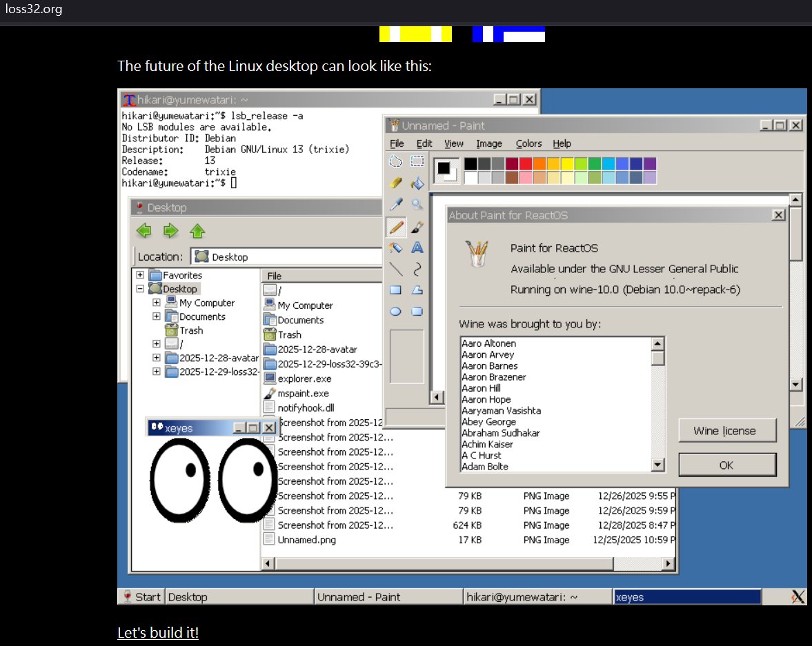Click the Wine license button
812x646 pixels.
(x=727, y=431)
